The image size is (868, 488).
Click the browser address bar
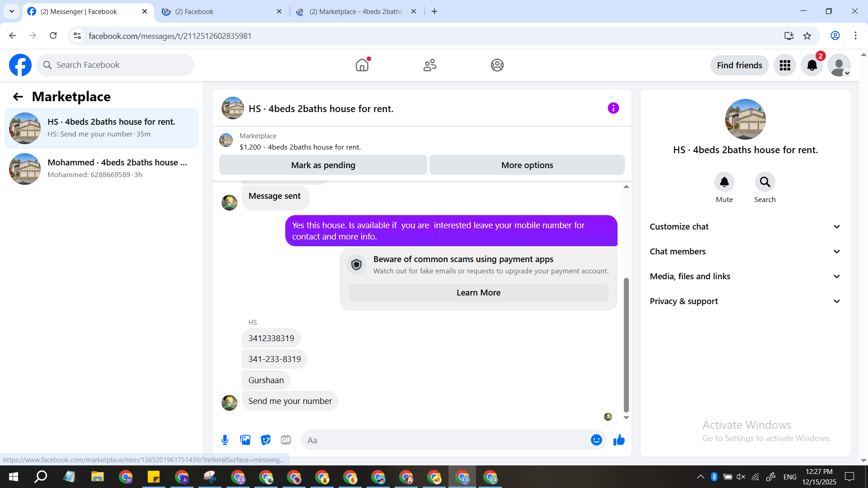425,36
